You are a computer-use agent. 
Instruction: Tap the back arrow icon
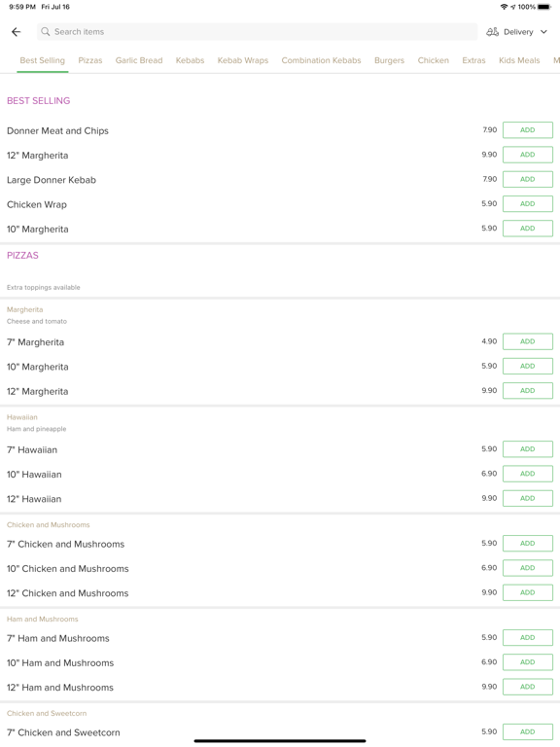[x=17, y=32]
